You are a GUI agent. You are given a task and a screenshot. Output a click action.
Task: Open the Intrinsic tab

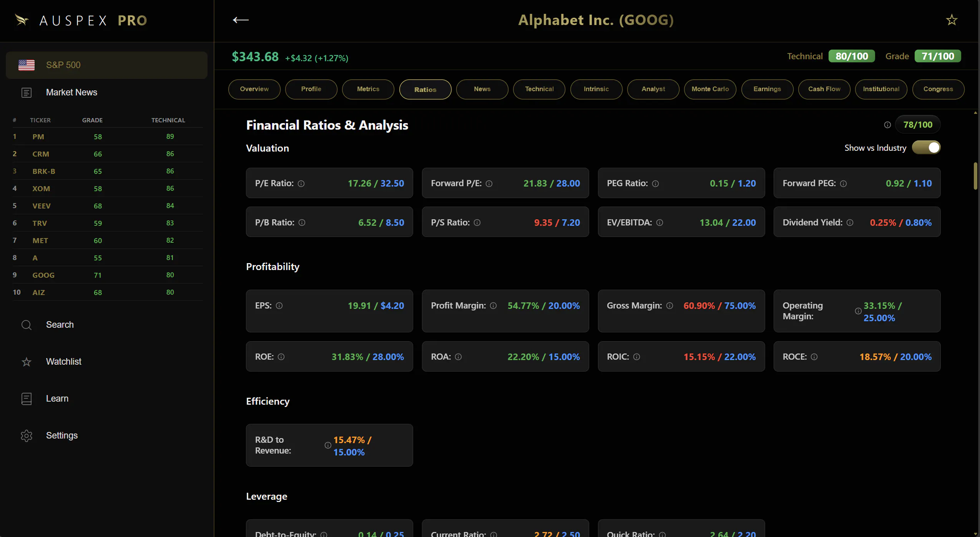(596, 89)
